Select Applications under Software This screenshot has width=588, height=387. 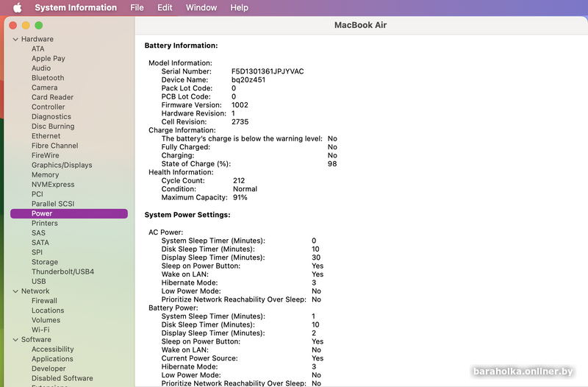coord(52,359)
